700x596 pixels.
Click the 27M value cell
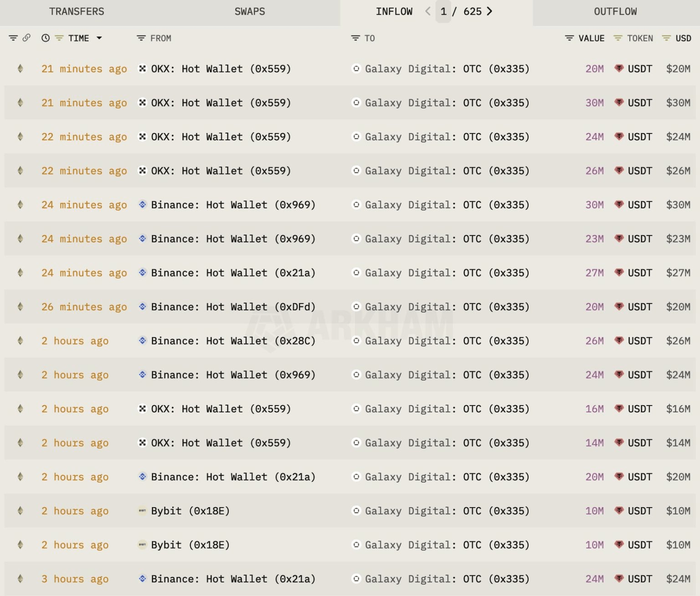(x=595, y=273)
